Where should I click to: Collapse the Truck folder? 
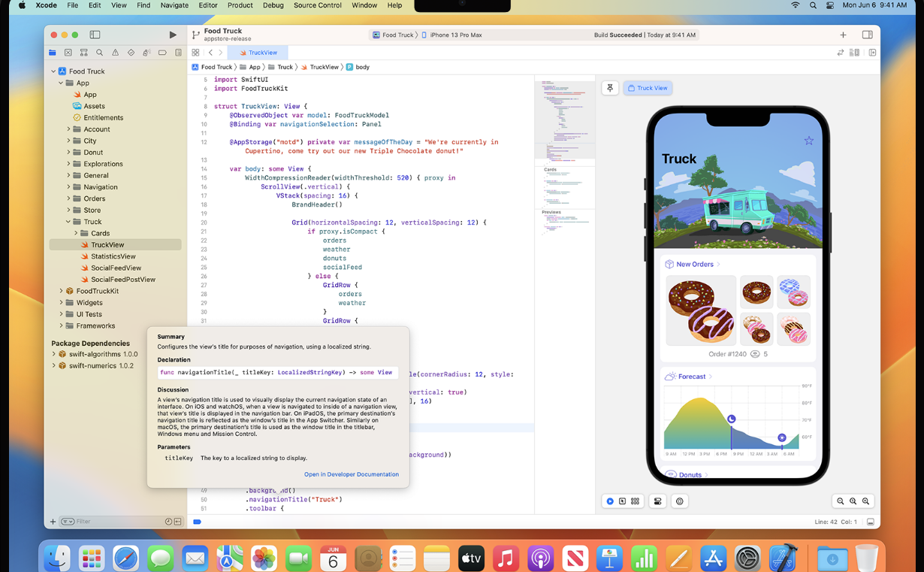68,222
